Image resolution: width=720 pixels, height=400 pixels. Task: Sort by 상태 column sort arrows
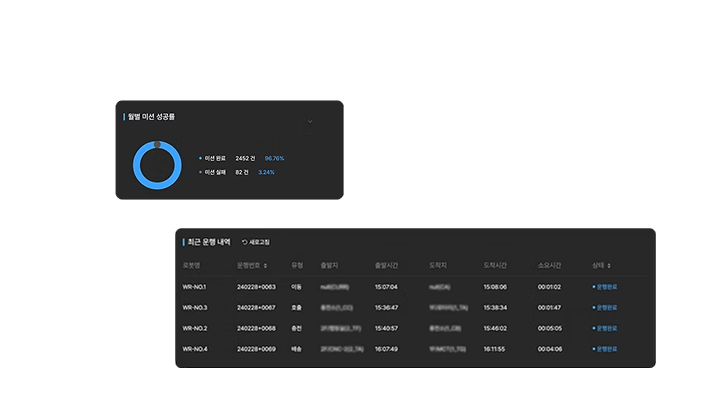[609, 266]
